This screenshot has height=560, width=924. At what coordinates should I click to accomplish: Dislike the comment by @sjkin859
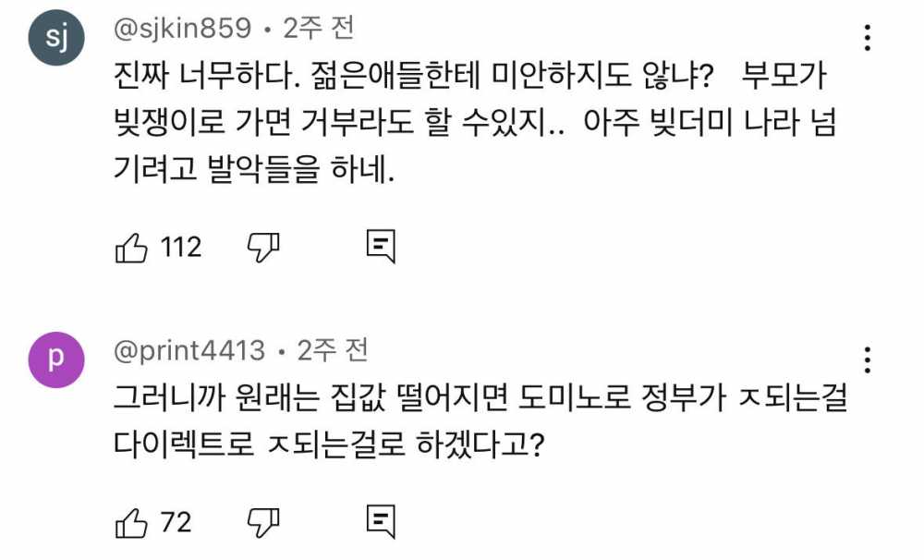click(263, 247)
